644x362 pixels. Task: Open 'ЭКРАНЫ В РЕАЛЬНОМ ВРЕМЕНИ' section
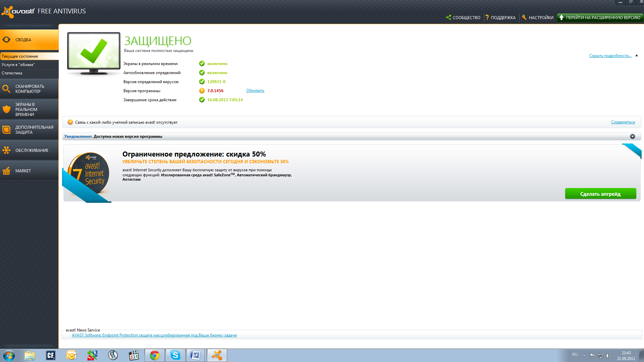(29, 109)
